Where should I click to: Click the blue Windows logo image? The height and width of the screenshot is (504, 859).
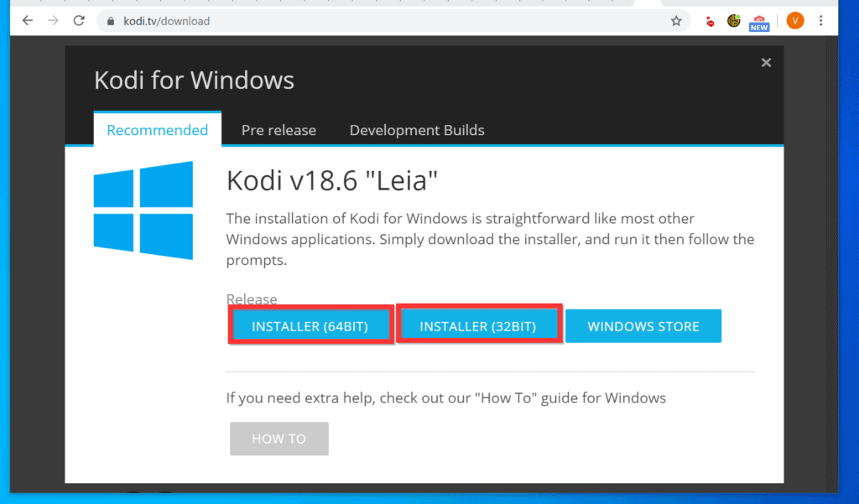pyautogui.click(x=143, y=210)
